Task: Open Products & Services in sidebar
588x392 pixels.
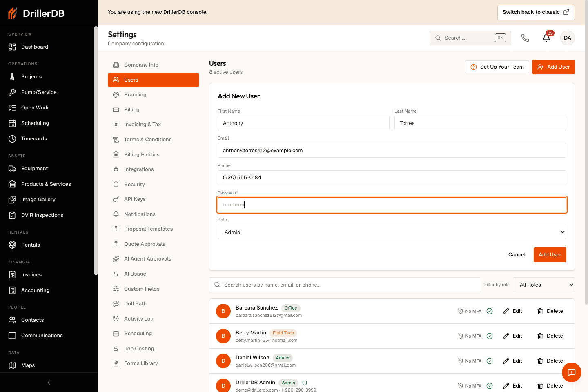Action: click(47, 184)
